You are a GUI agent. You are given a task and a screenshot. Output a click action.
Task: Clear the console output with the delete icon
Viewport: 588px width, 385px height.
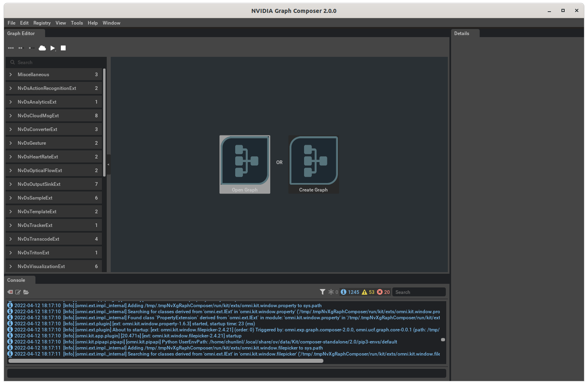(x=10, y=292)
